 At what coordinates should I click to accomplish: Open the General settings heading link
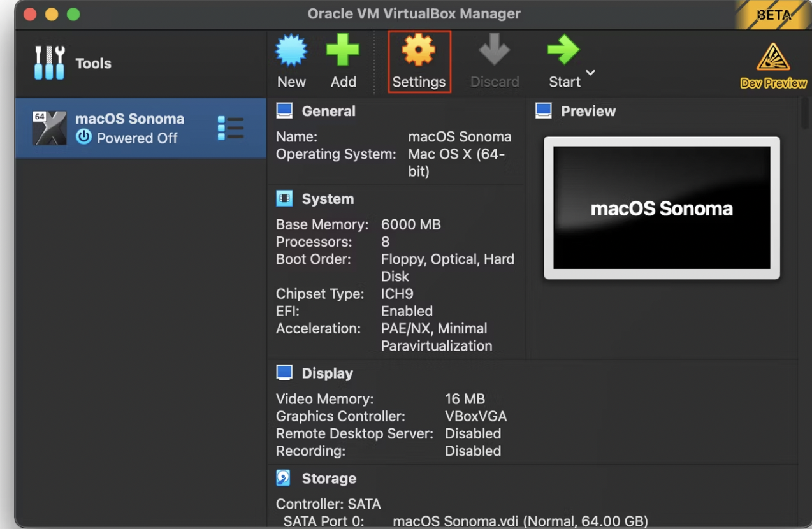click(328, 111)
